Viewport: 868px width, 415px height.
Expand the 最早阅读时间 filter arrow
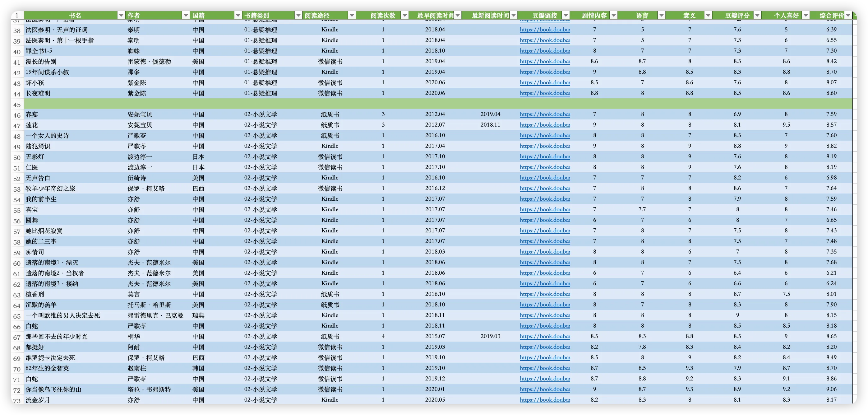[458, 15]
